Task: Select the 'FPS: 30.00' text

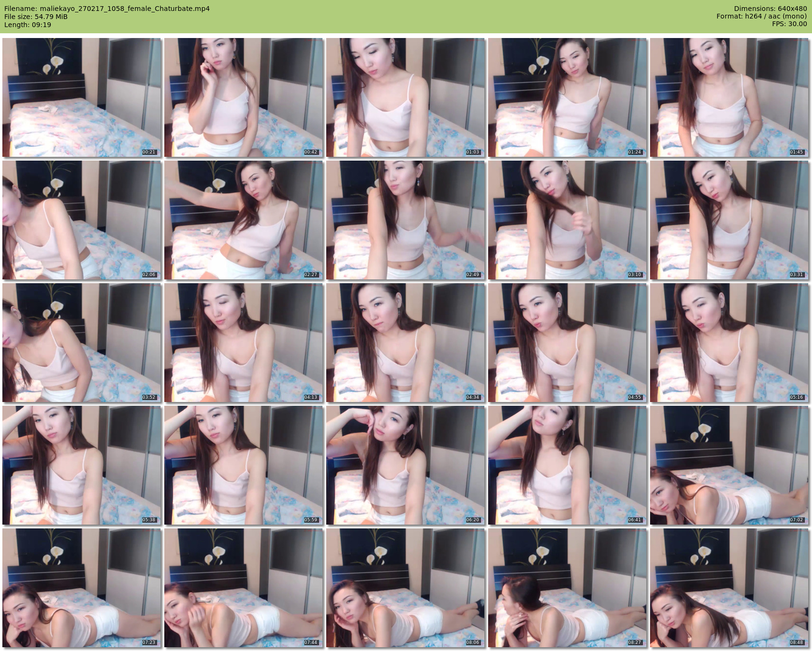Action: (790, 24)
